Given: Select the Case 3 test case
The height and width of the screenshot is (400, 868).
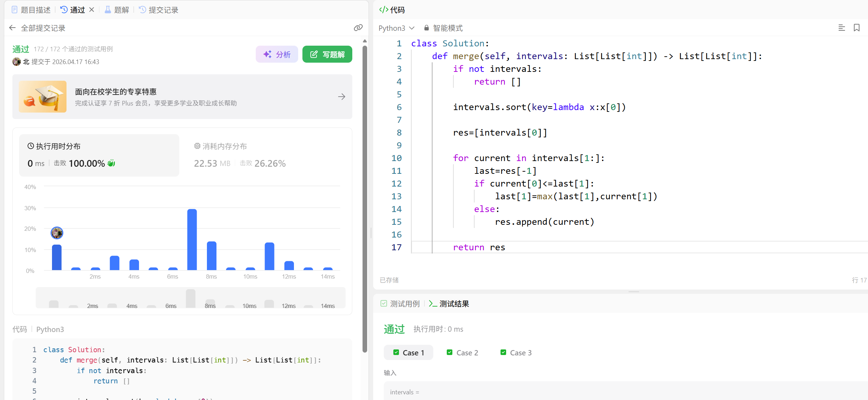Looking at the screenshot, I should pyautogui.click(x=516, y=353).
